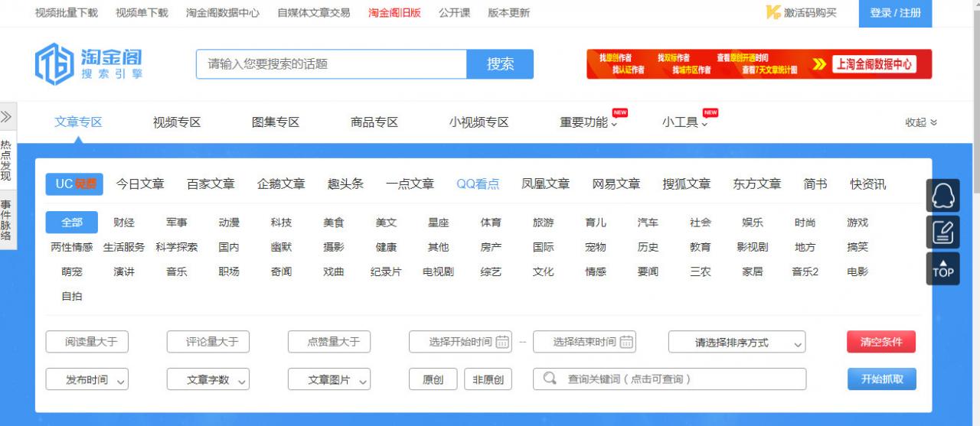Open the feedback edit icon
This screenshot has height=426, width=980.
click(942, 232)
